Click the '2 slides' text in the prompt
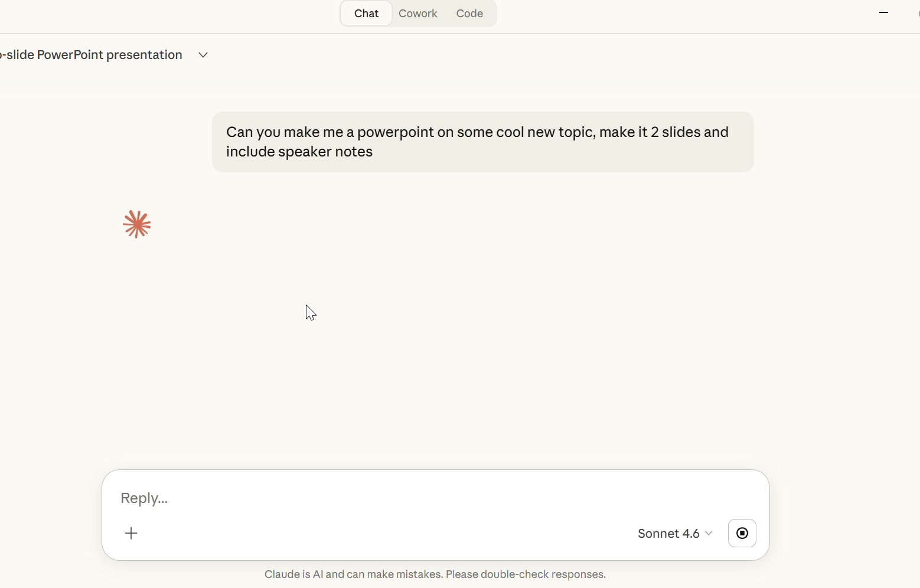The height and width of the screenshot is (588, 920). 674,132
